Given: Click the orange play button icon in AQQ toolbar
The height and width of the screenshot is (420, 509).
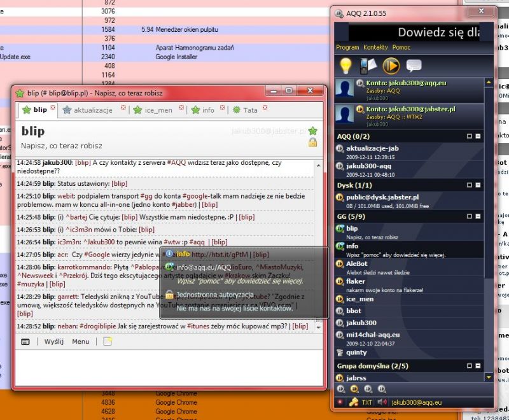Looking at the screenshot, I should pyautogui.click(x=391, y=66).
